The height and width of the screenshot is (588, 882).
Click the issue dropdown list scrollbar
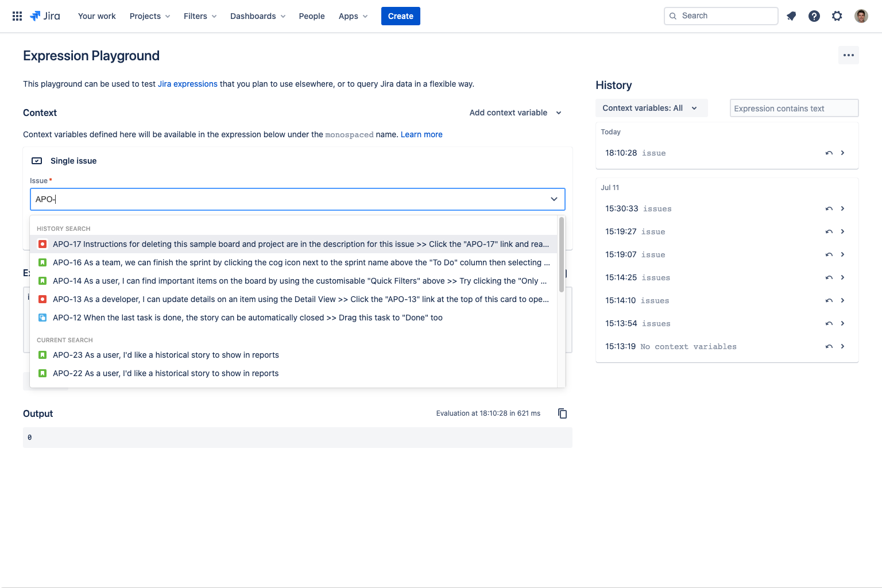tap(562, 254)
